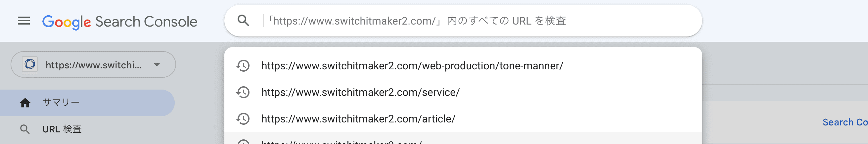Select the partially visible fourth URL suggestion
This screenshot has width=868, height=144.
pos(341,141)
